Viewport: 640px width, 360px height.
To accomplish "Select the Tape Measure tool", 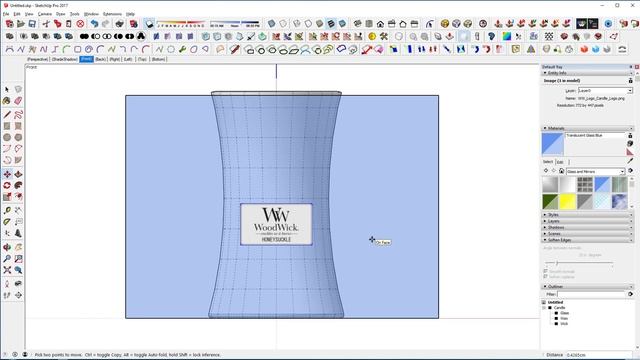I will [x=7, y=211].
